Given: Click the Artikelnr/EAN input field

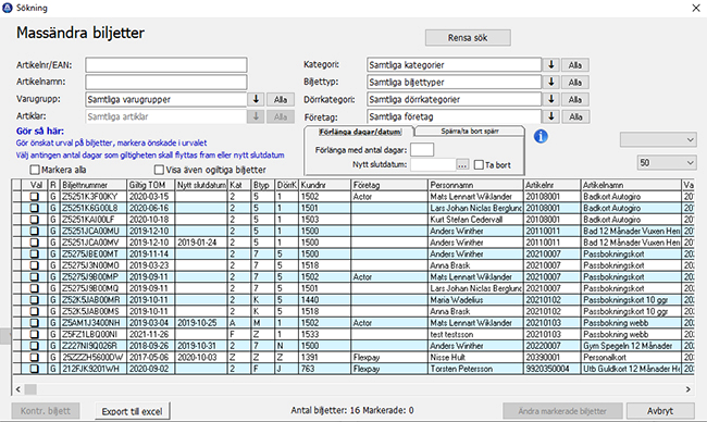Looking at the screenshot, I should (x=166, y=65).
